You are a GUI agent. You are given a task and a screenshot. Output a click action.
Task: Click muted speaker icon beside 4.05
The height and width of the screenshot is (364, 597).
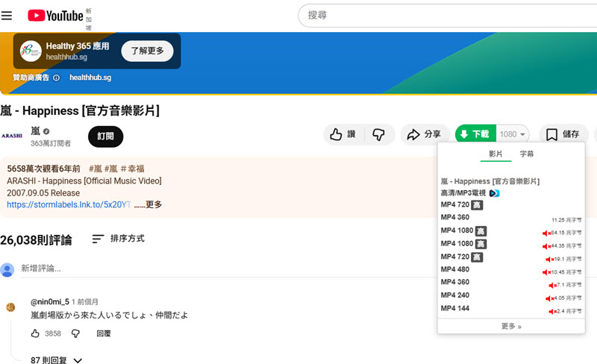[x=550, y=298]
